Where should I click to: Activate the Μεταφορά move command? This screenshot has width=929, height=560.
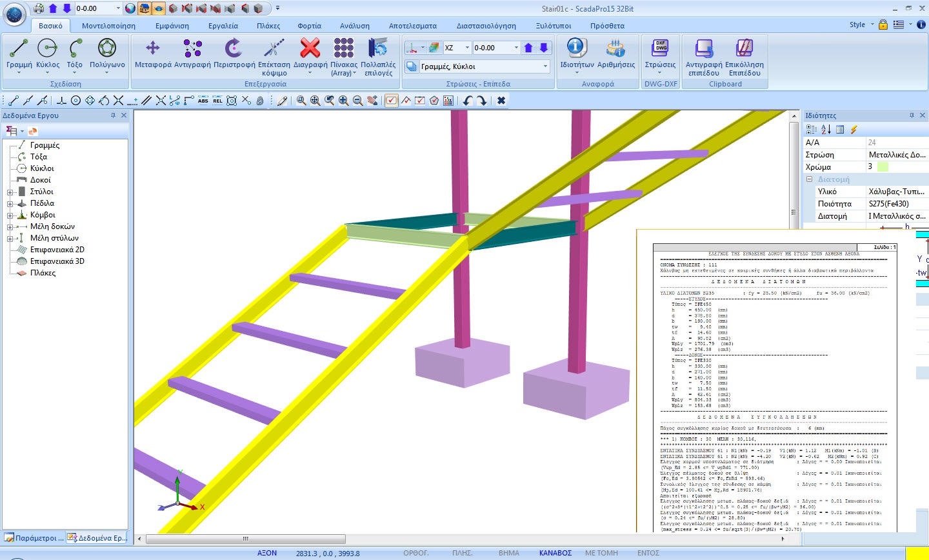pos(153,53)
